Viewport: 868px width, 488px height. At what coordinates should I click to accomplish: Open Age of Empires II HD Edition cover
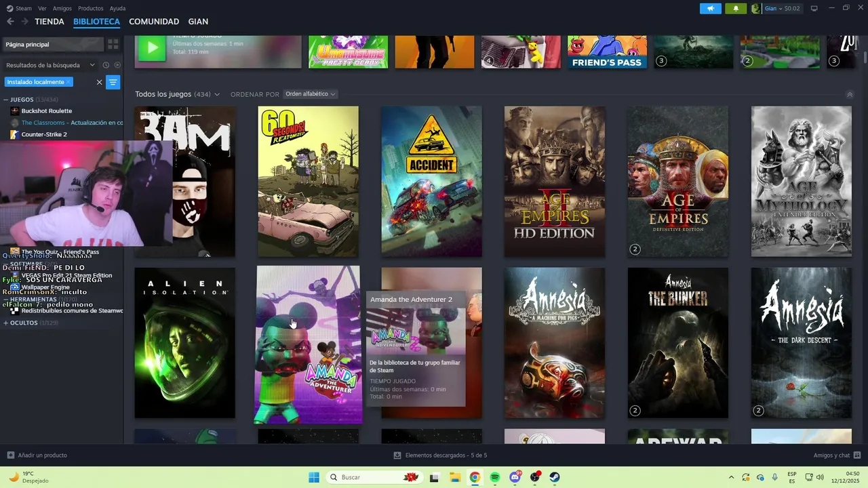[555, 182]
